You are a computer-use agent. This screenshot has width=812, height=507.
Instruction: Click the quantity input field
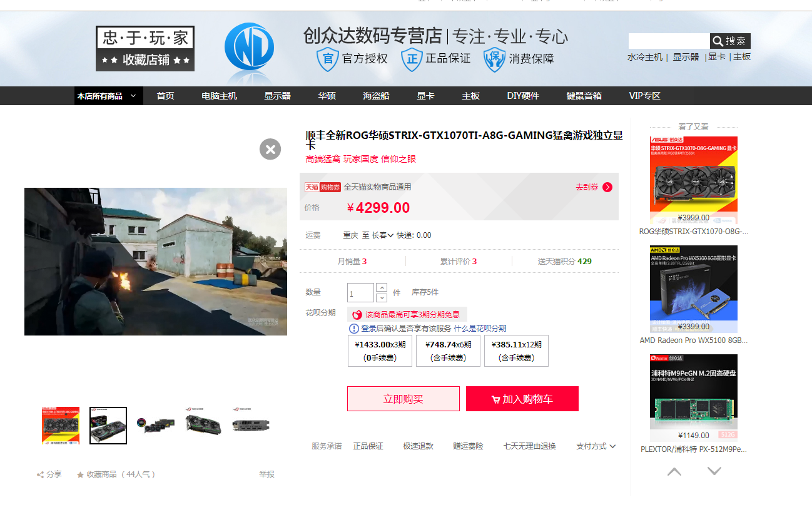361,293
